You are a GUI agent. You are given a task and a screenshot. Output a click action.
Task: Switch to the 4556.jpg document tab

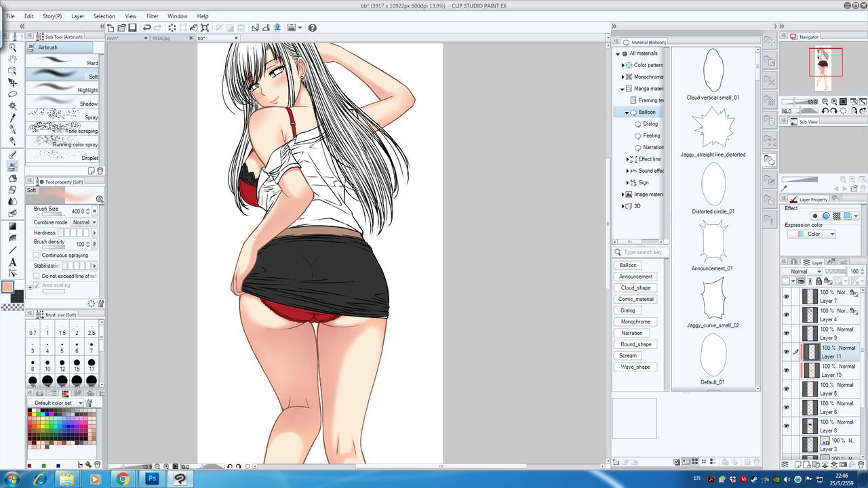[x=161, y=39]
